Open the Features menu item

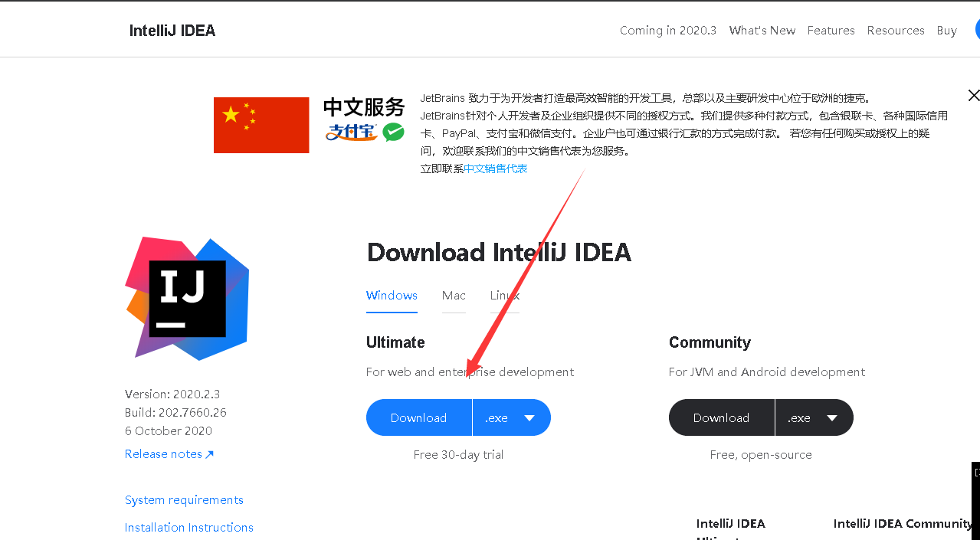pos(831,31)
